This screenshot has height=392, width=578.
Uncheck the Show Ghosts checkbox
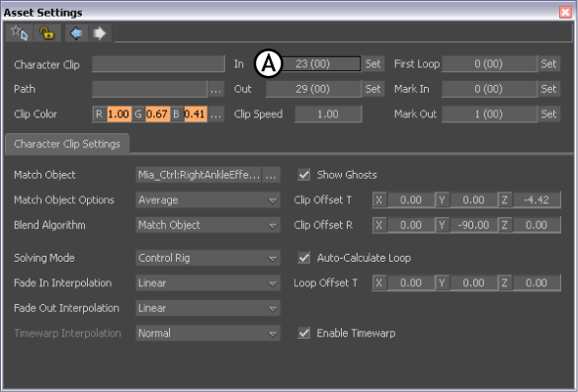304,175
